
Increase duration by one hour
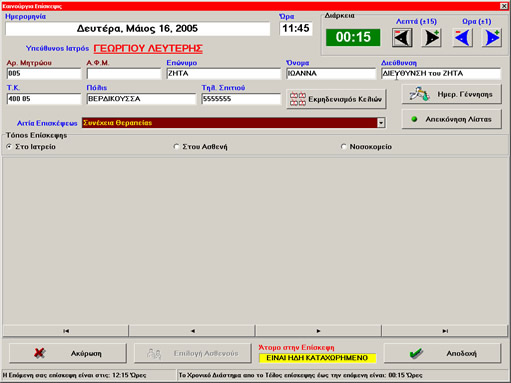(492, 37)
